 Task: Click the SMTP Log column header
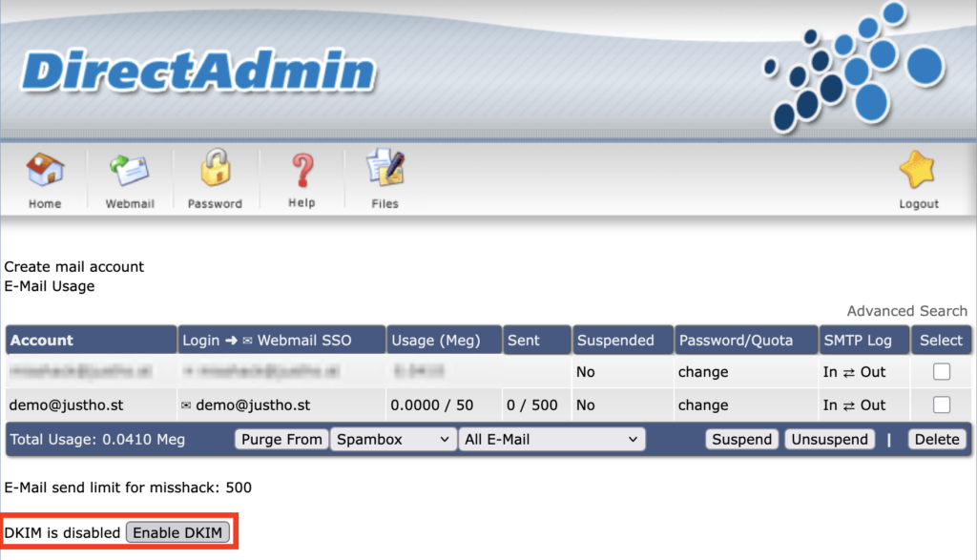[x=861, y=340]
